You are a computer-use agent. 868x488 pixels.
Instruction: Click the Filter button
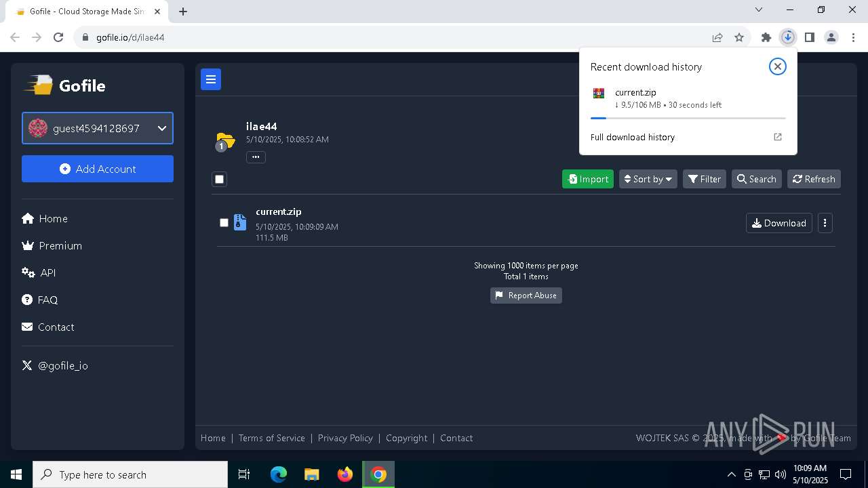(x=705, y=179)
